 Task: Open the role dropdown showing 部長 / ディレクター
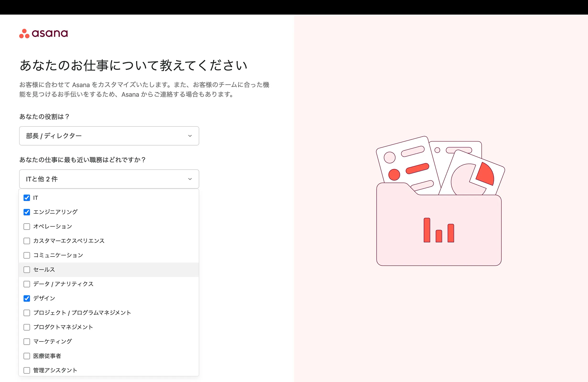pyautogui.click(x=109, y=136)
